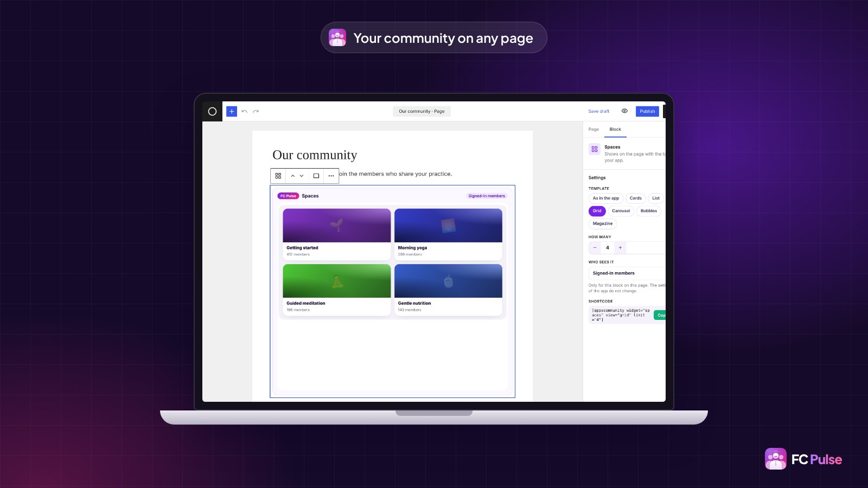Select the List template
Viewport: 868px width, 488px height.
click(656, 198)
